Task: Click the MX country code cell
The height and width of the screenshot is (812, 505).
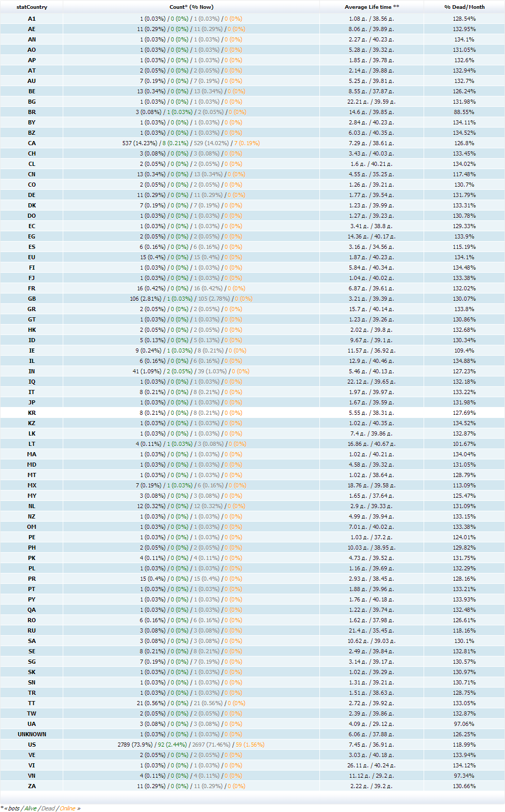Action: (x=32, y=485)
